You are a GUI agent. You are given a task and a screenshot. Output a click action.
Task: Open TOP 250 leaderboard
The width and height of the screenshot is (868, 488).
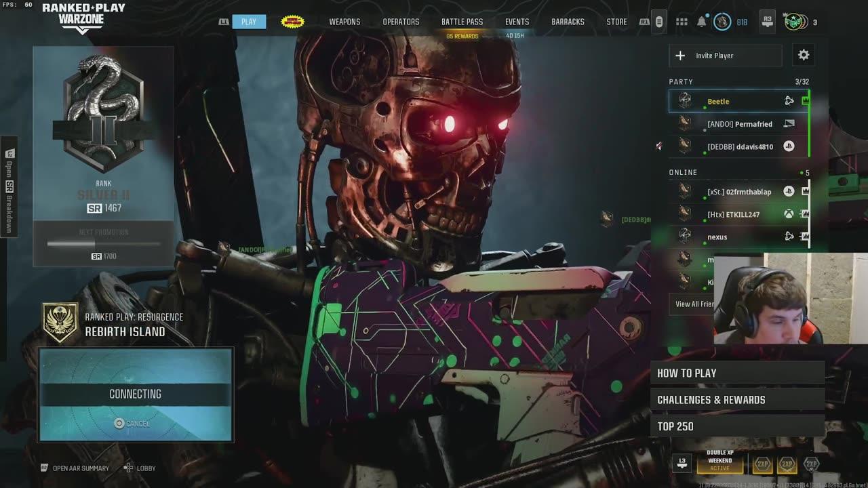click(x=738, y=426)
